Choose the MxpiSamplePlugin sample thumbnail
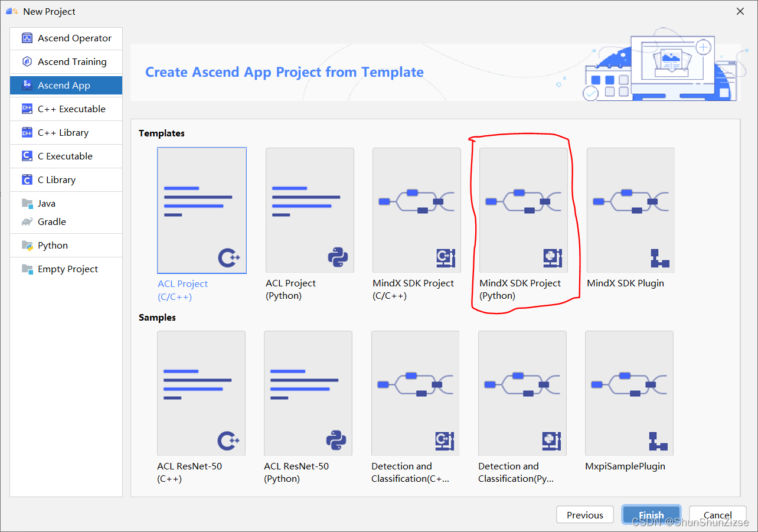 629,393
